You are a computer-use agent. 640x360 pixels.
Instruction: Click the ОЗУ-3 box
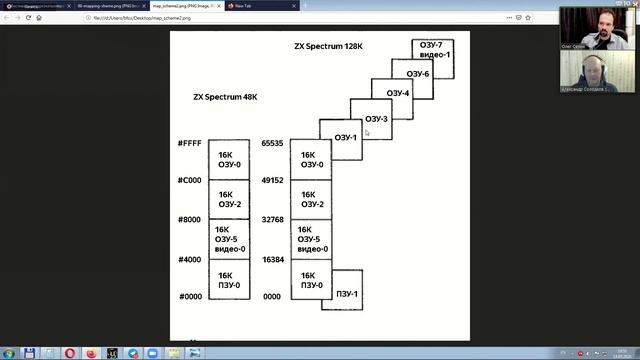point(371,119)
